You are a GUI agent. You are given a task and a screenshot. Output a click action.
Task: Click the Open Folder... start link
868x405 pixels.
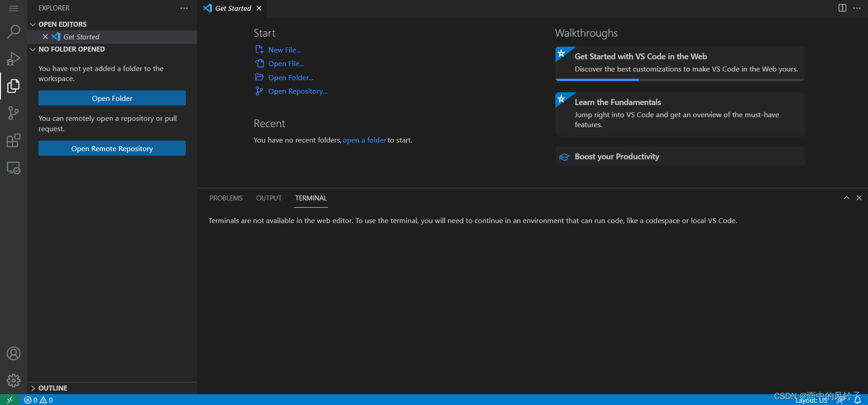284,77
